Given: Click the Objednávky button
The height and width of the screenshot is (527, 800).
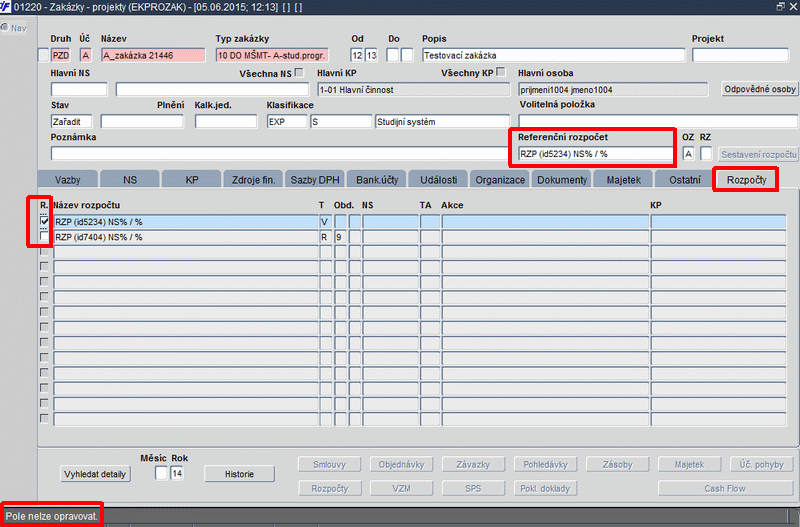Looking at the screenshot, I should [x=402, y=465].
